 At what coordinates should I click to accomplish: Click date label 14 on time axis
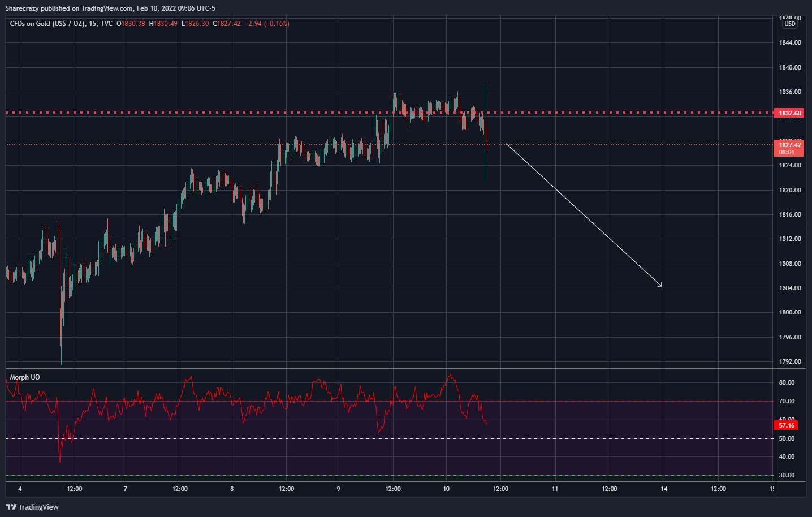click(x=664, y=489)
